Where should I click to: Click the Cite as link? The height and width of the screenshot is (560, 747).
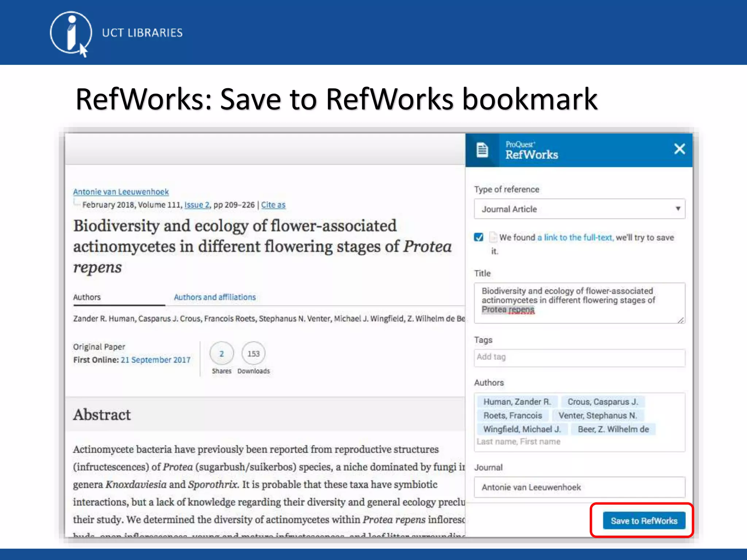[273, 205]
